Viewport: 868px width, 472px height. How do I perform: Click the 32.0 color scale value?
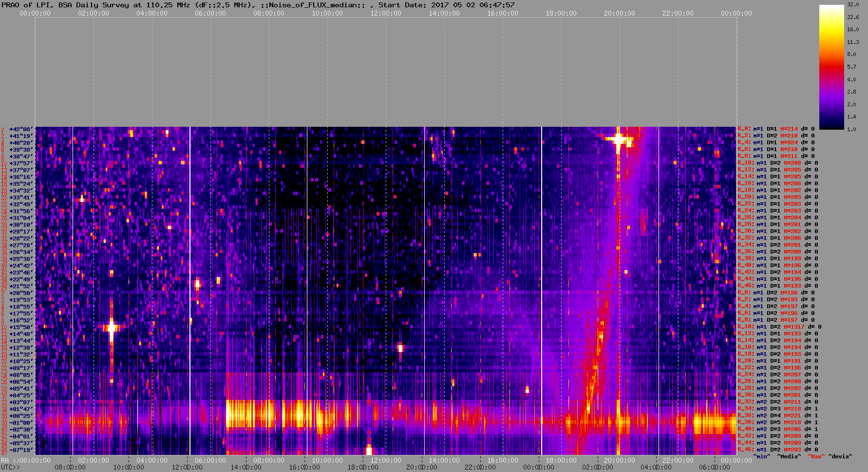click(x=852, y=4)
